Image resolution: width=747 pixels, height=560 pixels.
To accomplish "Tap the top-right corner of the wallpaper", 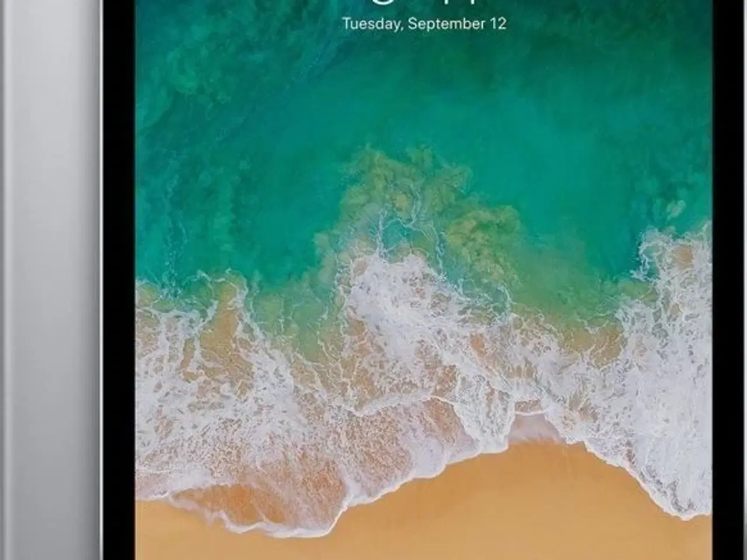I will 694,17.
